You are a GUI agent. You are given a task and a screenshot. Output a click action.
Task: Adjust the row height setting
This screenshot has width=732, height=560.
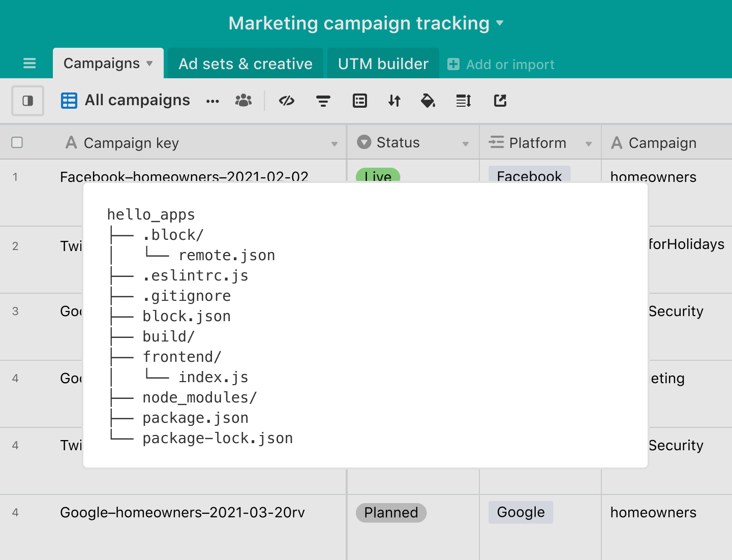[463, 101]
